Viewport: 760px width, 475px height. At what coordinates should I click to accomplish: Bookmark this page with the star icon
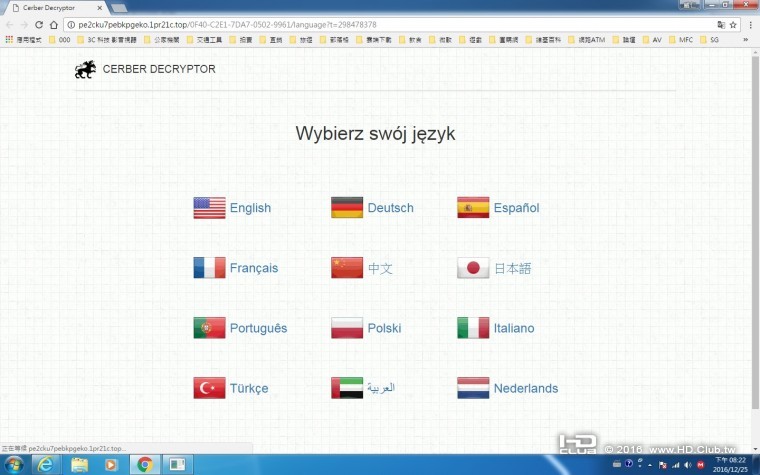[x=733, y=25]
